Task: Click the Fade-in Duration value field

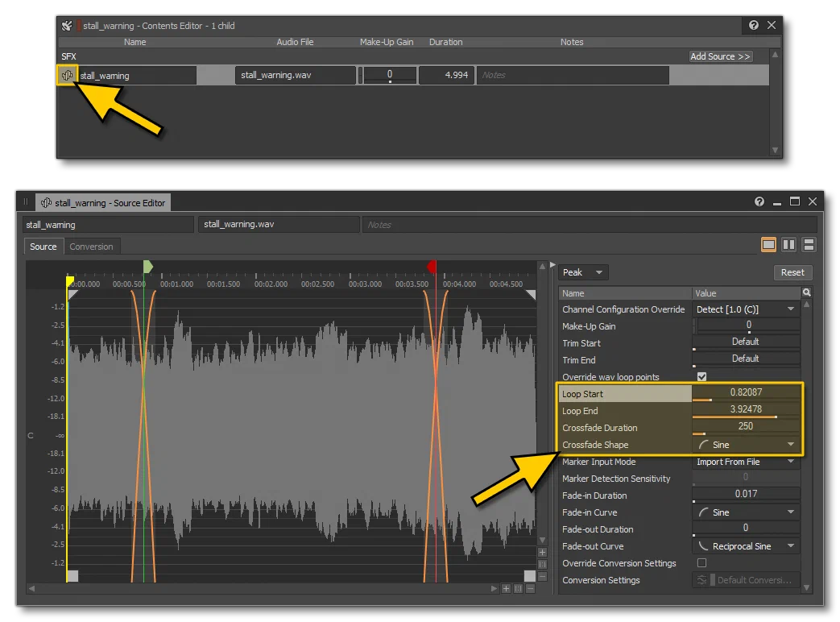Action: (x=746, y=495)
